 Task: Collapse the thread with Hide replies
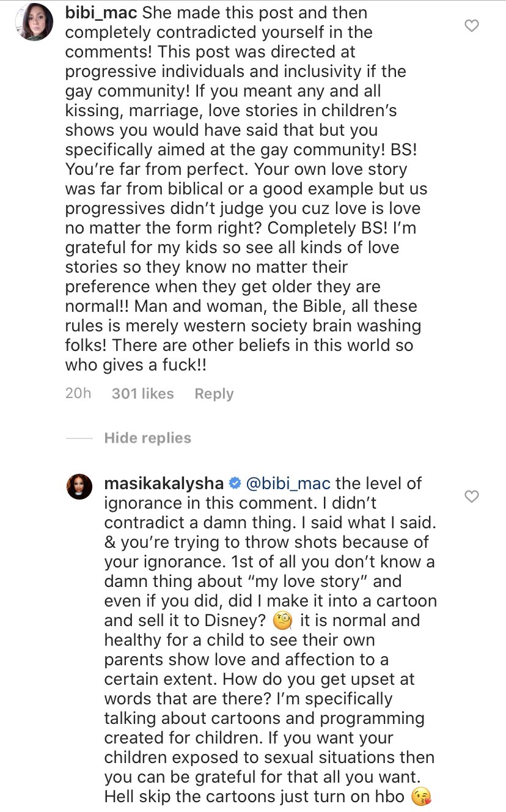148,438
